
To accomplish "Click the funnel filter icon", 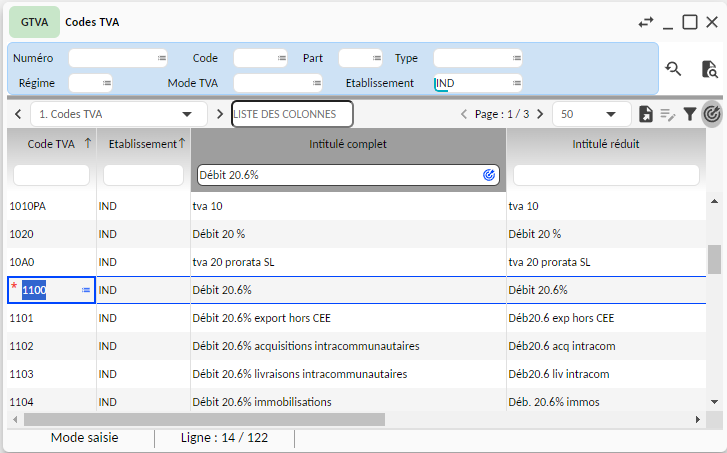I will click(x=690, y=114).
